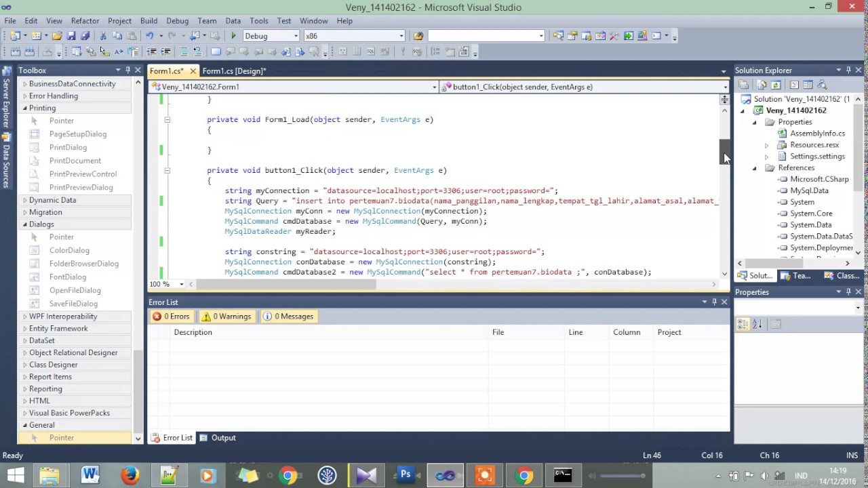The width and height of the screenshot is (868, 488).
Task: Open Firefox from the taskbar
Action: coord(130,475)
